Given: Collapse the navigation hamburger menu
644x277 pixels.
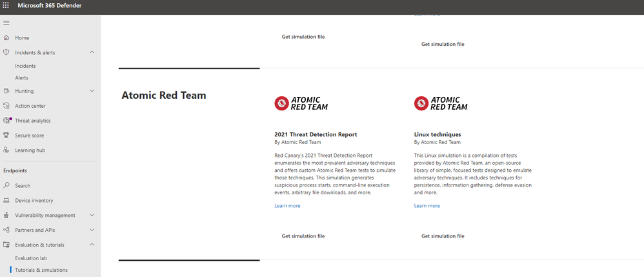Looking at the screenshot, I should pos(6,23).
